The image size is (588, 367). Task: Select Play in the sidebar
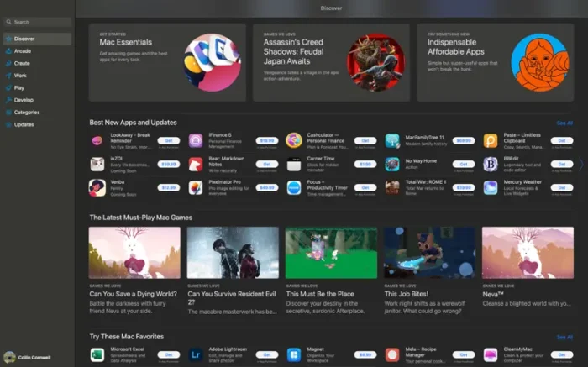point(37,87)
